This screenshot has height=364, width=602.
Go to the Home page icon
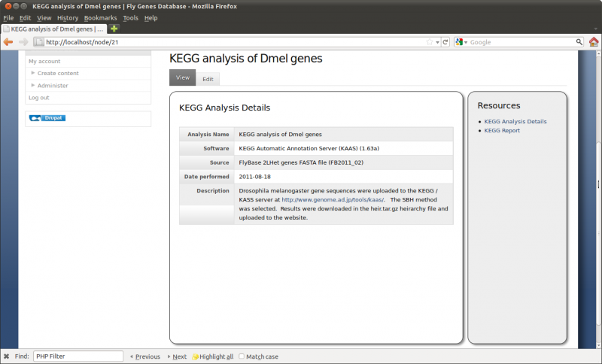point(594,42)
